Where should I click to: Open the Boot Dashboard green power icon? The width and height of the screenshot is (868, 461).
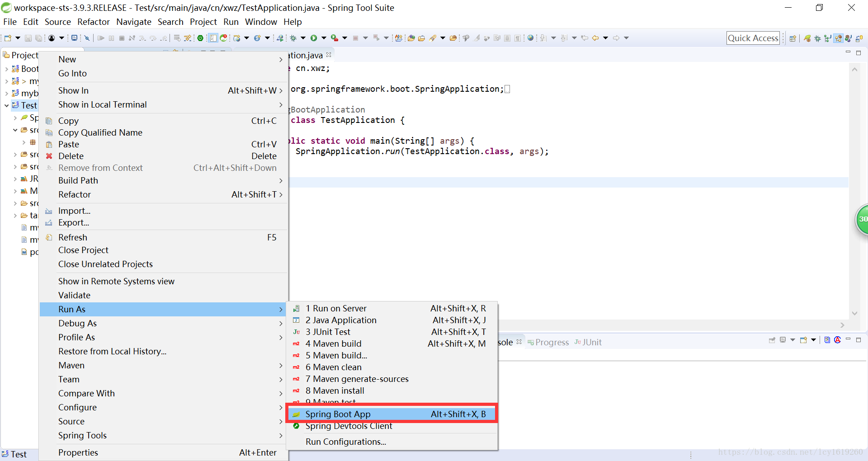click(200, 38)
